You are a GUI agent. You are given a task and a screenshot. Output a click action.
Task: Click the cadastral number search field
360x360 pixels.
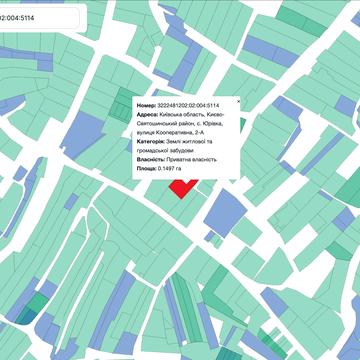39,18
